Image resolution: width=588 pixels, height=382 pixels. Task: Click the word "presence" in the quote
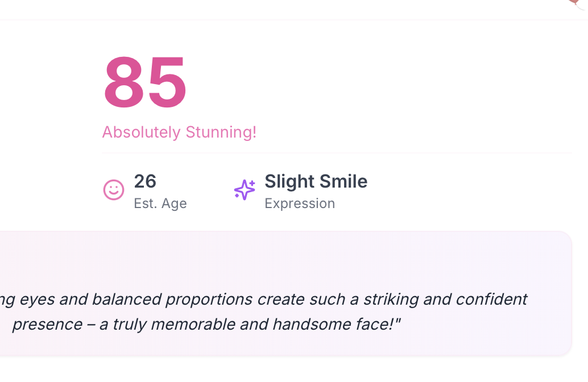[x=47, y=324]
